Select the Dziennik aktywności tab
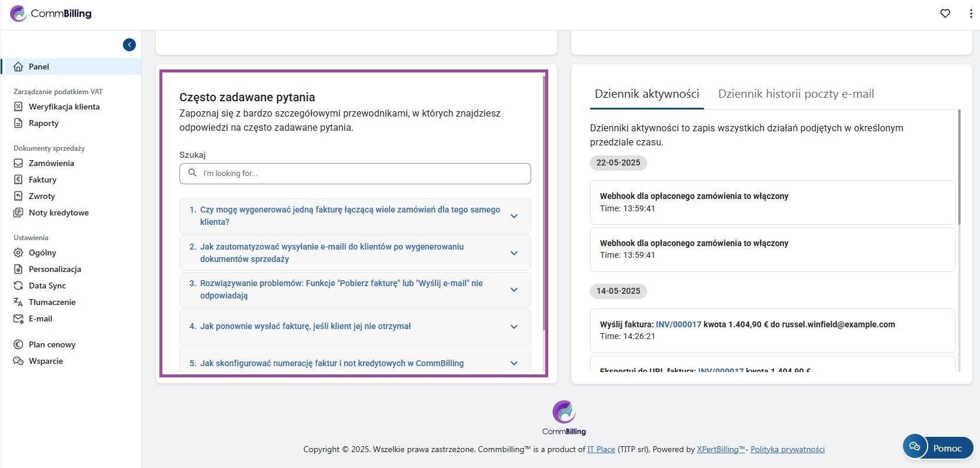The width and height of the screenshot is (980, 468). click(646, 94)
